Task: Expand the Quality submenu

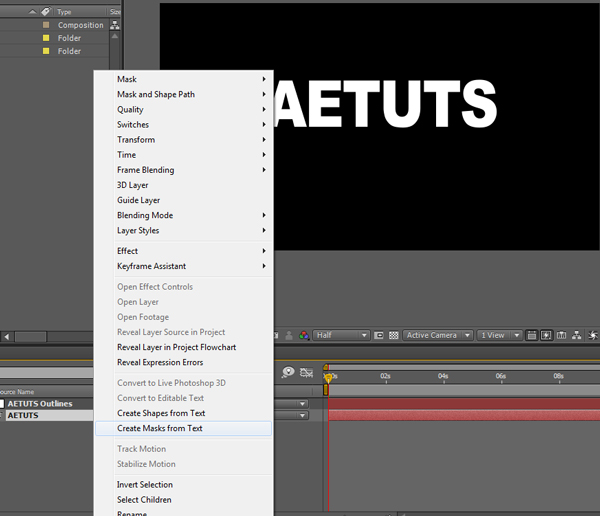Action: point(184,109)
